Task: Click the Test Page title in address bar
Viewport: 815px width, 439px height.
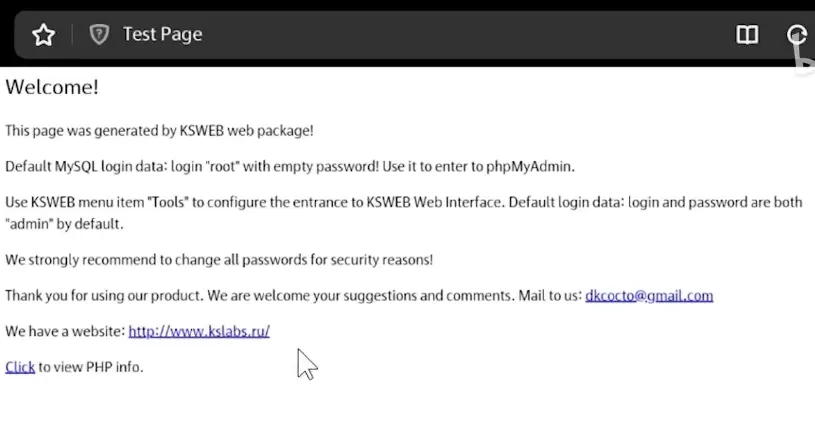Action: (162, 34)
